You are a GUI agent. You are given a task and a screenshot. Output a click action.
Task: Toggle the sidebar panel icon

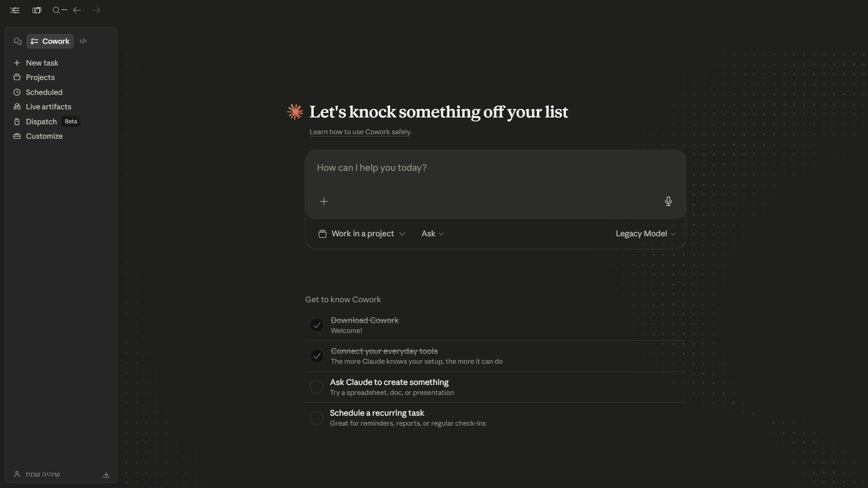coord(37,10)
